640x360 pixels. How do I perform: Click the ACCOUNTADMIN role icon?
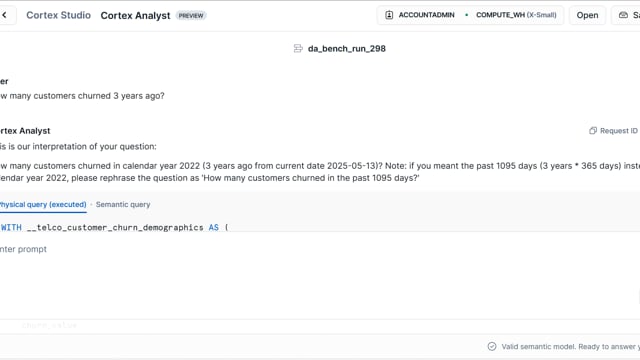coord(389,15)
